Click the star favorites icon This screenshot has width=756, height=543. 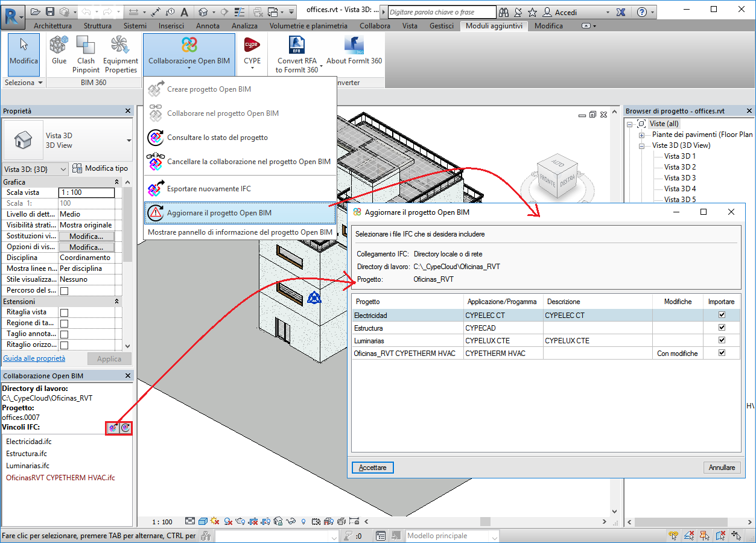(x=532, y=12)
